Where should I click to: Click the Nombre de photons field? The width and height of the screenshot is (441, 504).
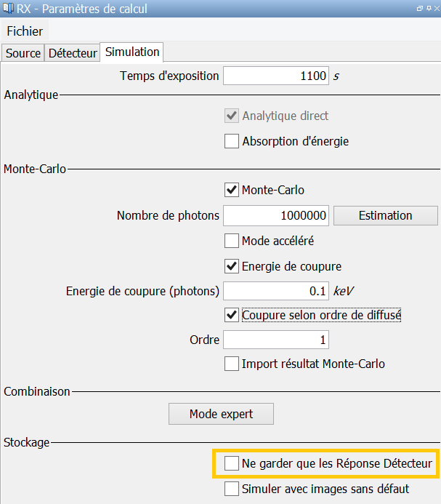276,215
